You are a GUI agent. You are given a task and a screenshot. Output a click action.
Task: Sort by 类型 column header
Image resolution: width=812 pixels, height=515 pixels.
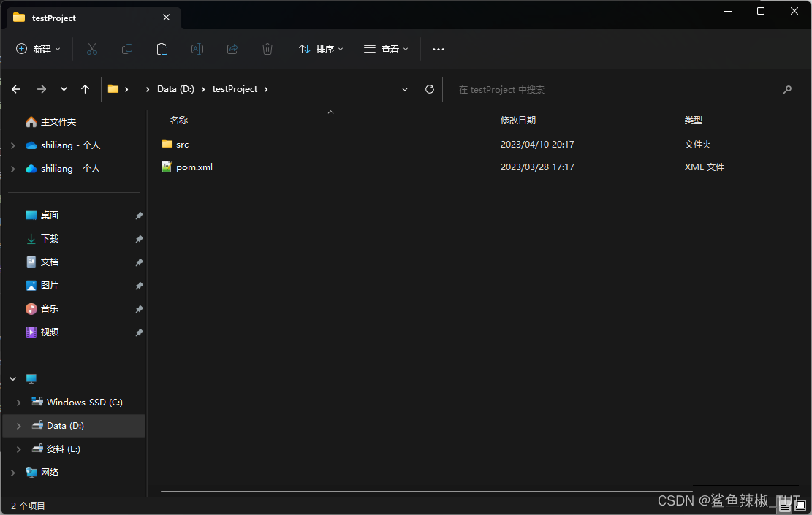coord(693,120)
